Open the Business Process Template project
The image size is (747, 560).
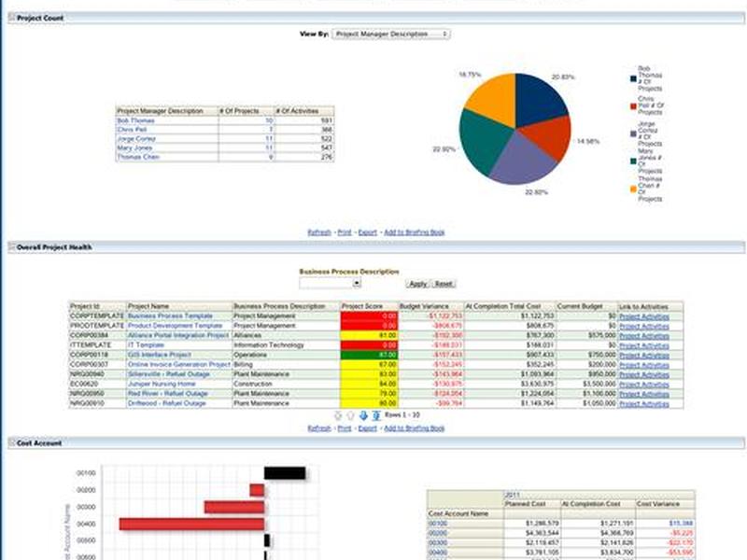click(170, 315)
